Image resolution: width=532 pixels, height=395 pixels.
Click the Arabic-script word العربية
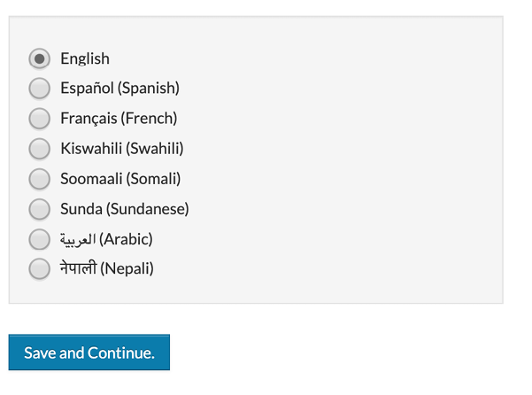pyautogui.click(x=78, y=239)
